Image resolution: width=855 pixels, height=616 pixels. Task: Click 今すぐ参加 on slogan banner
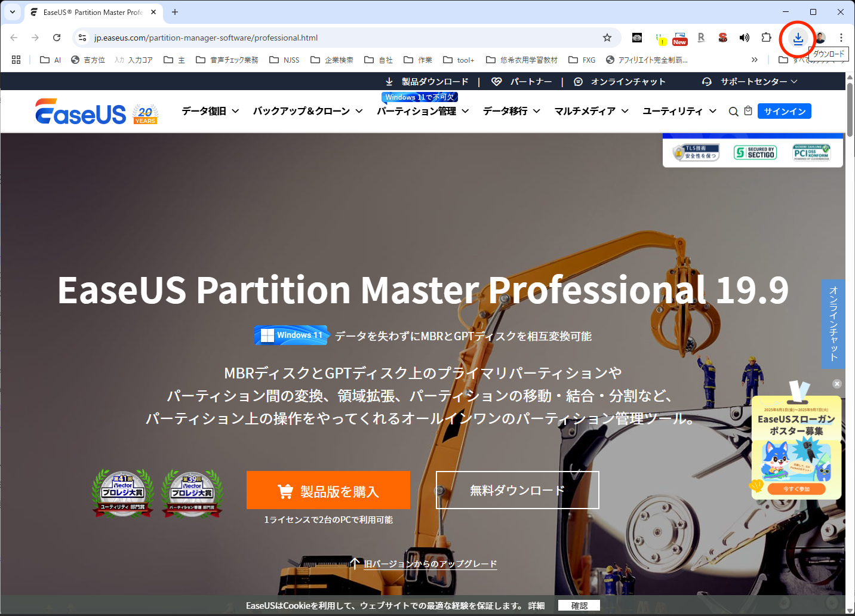point(796,489)
